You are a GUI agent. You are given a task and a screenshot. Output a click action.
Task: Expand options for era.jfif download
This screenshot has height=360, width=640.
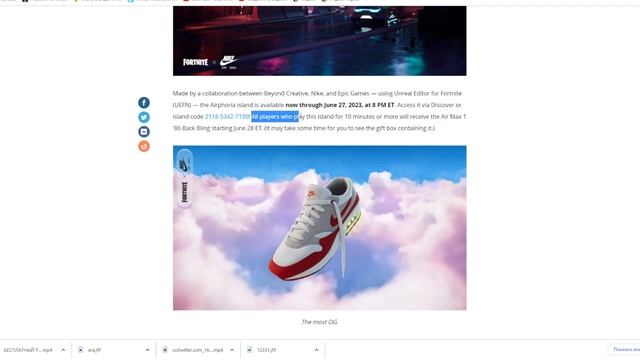[x=147, y=350]
